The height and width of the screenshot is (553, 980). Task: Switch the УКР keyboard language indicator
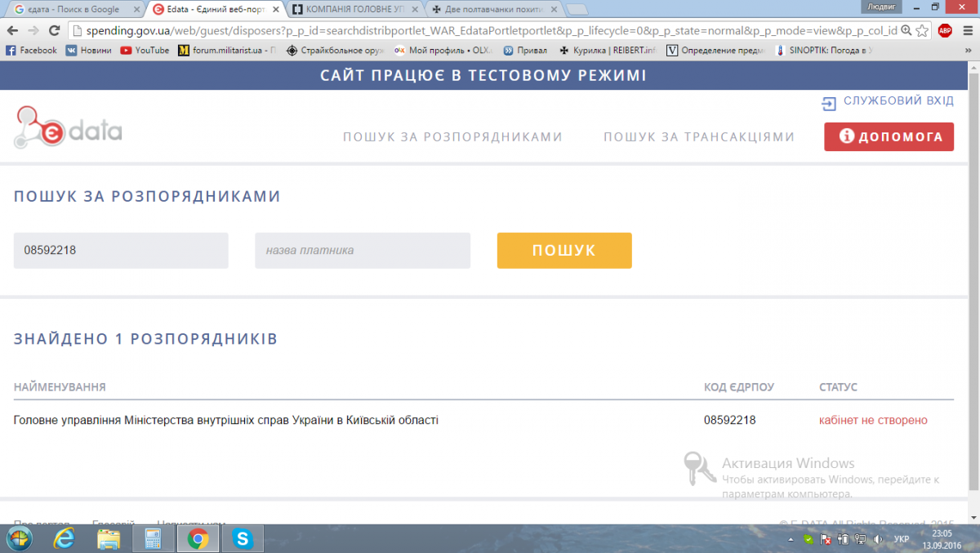click(x=902, y=540)
